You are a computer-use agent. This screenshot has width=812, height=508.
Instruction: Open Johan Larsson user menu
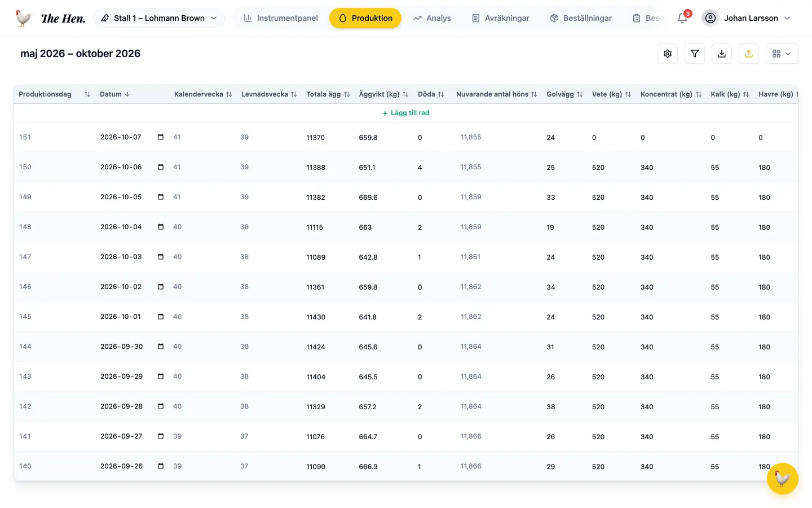pos(747,18)
